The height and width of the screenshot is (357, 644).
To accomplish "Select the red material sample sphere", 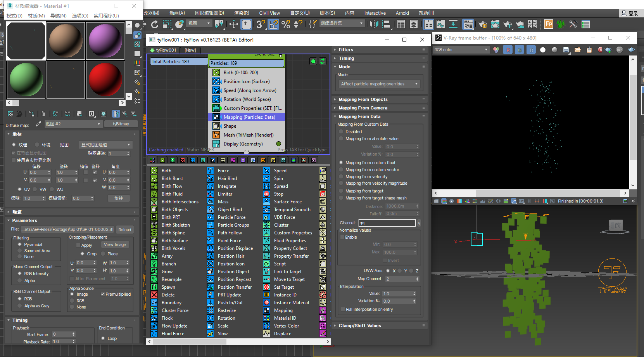I will point(105,80).
